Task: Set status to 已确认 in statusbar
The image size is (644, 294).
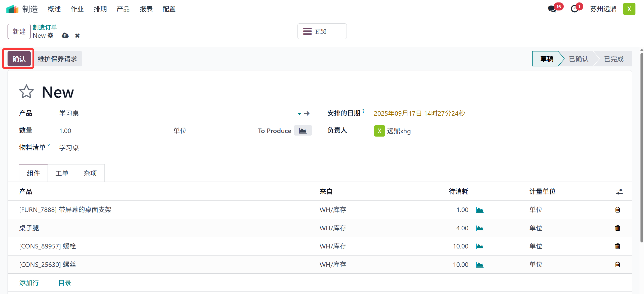Action: point(578,59)
